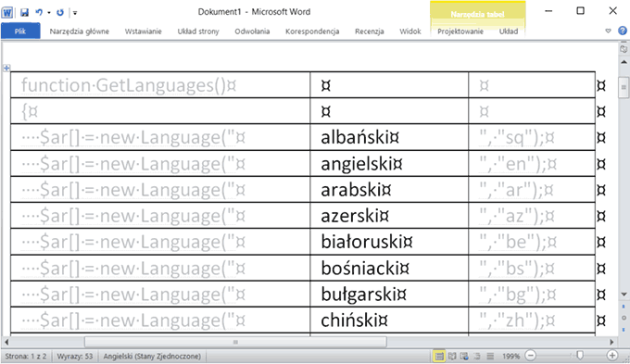The image size is (630, 364).
Task: Click new Language cell in albański row
Action: point(160,137)
